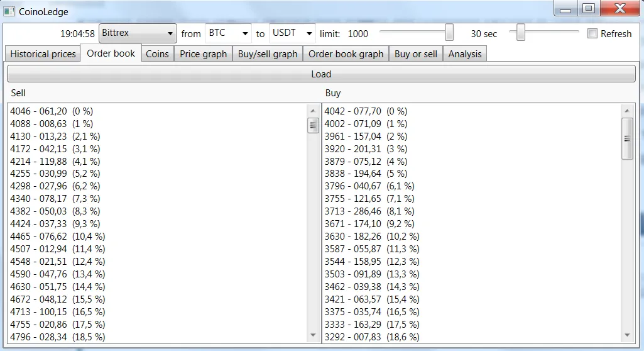Switch to the Price graph tab
Screen dimensions: 644x351
click(204, 54)
